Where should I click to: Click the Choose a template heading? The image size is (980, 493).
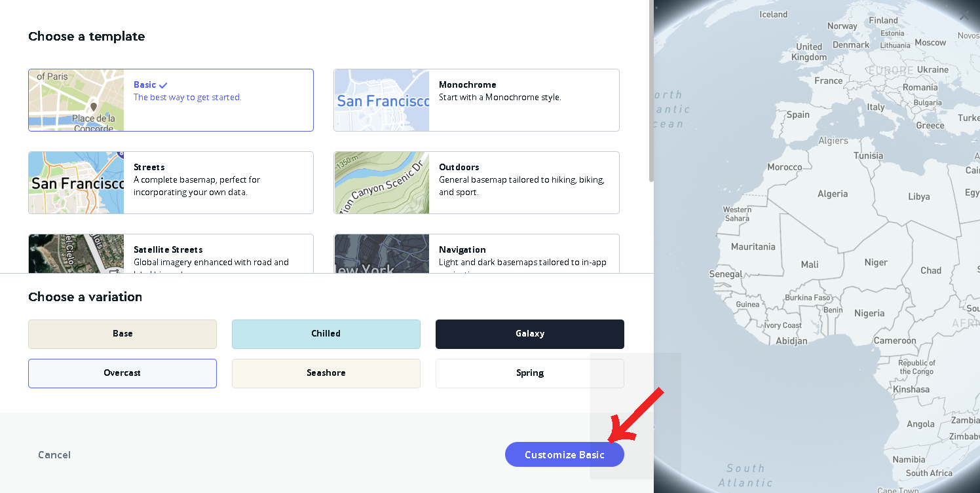pyautogui.click(x=86, y=37)
